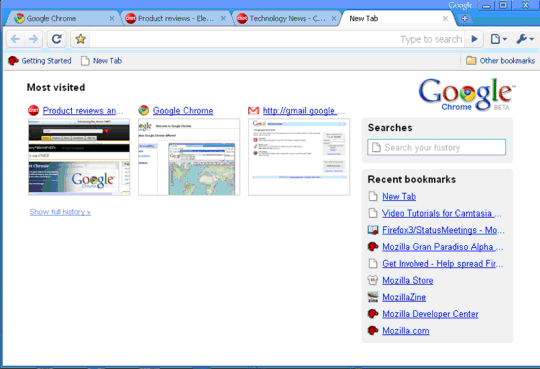540x369 pixels.
Task: Click the Go arrow beside the address bar
Action: [x=474, y=39]
